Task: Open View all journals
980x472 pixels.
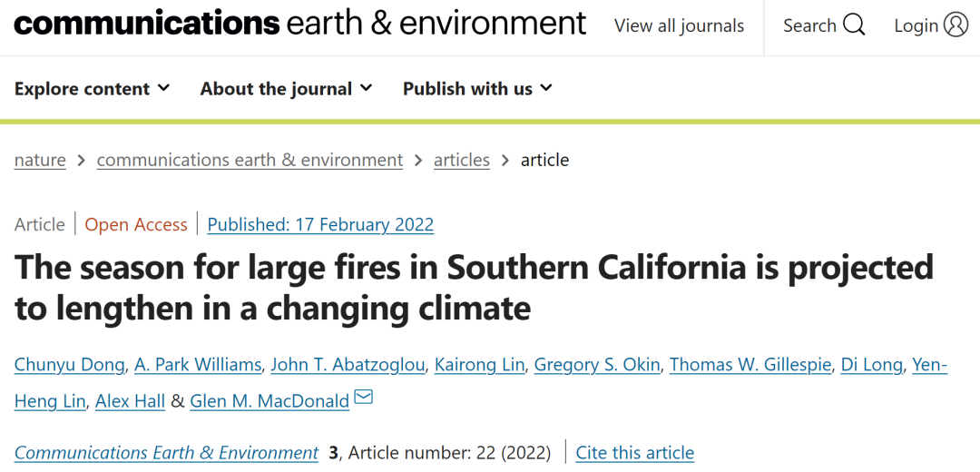Action: coord(679,25)
